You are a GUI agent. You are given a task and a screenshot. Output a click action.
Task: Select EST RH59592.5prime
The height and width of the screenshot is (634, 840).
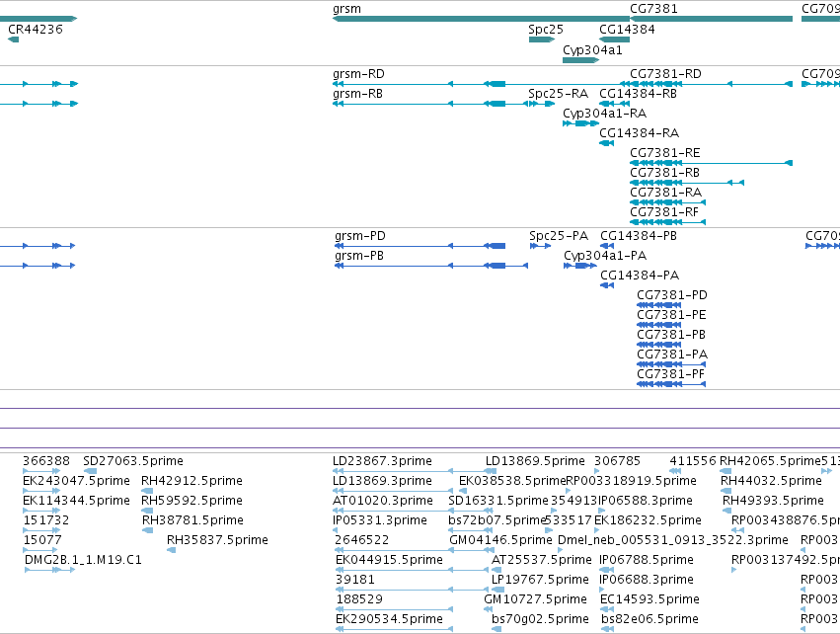[x=147, y=511]
